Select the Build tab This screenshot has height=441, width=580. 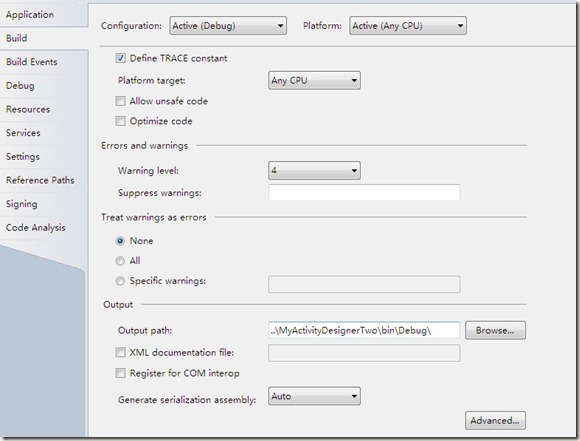coord(44,38)
